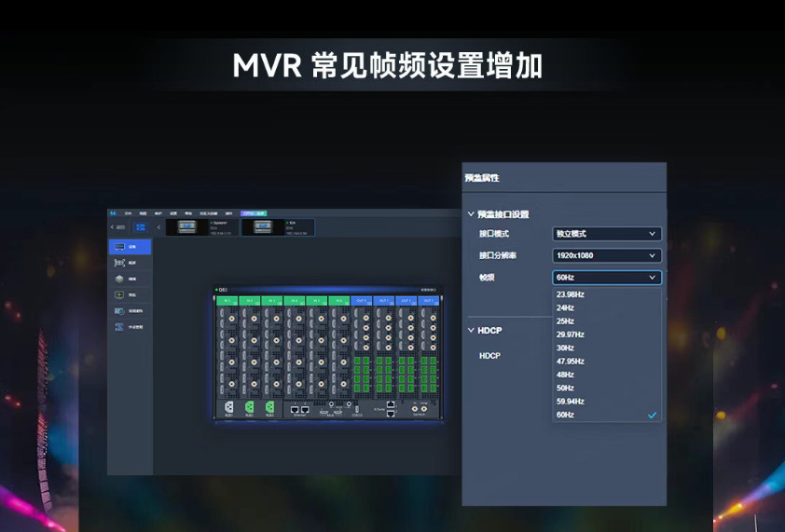Click the device name label near green status dot
The width and height of the screenshot is (785, 532).
tap(223, 290)
